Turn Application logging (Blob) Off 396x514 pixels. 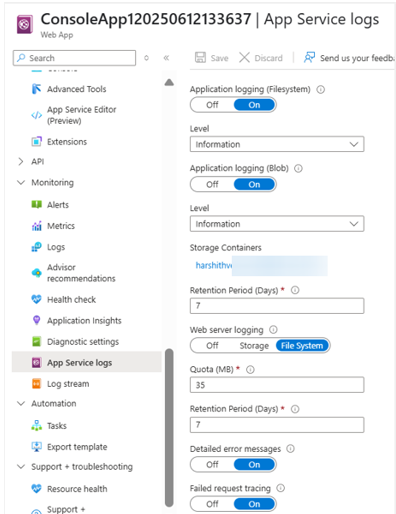click(x=212, y=184)
